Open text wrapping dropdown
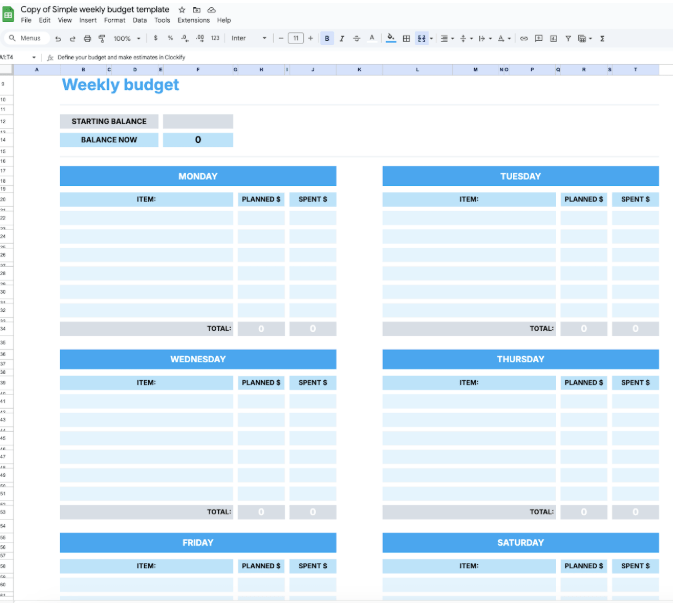The height and width of the screenshot is (603, 673). point(485,39)
